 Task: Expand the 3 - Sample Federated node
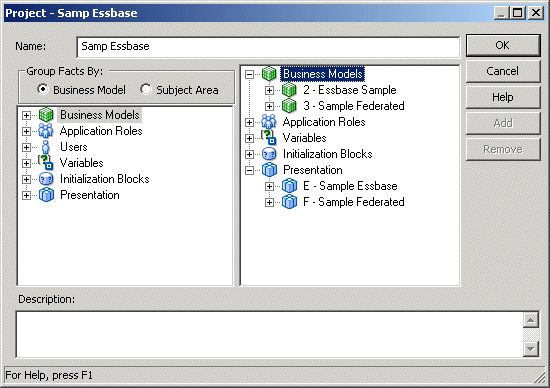269,106
